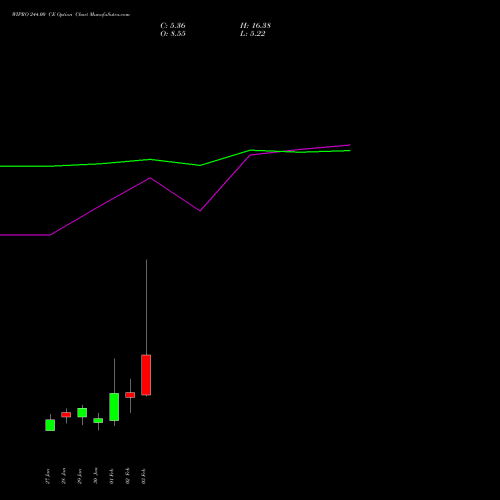Select the low value 'L: 5.22'
This screenshot has height=500, width=500.
[253, 34]
